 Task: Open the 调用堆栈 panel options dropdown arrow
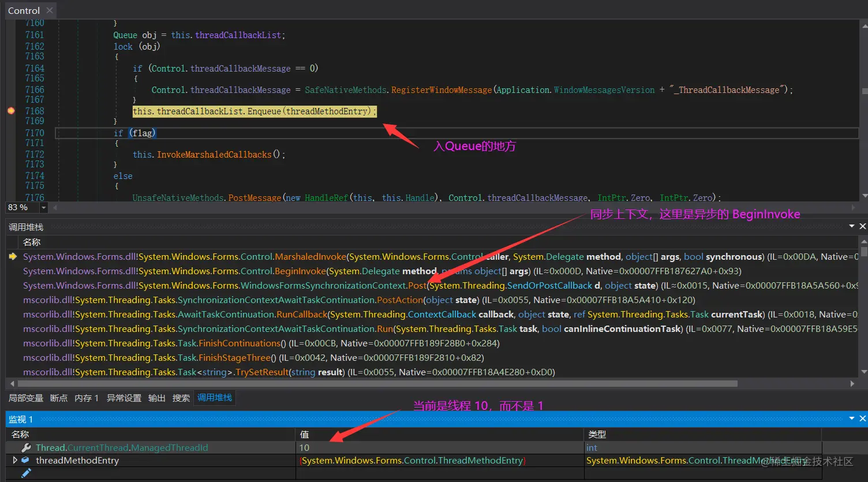[851, 226]
